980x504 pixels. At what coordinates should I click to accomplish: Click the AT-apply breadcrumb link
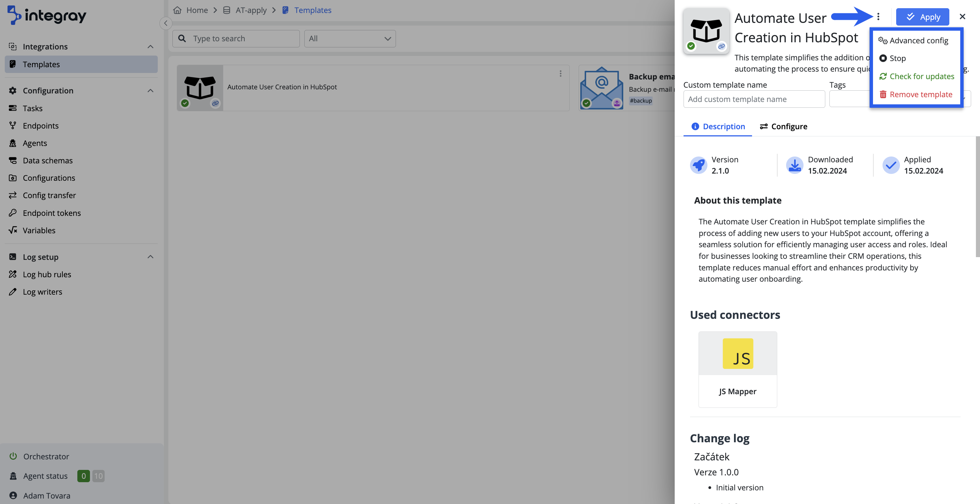point(250,10)
